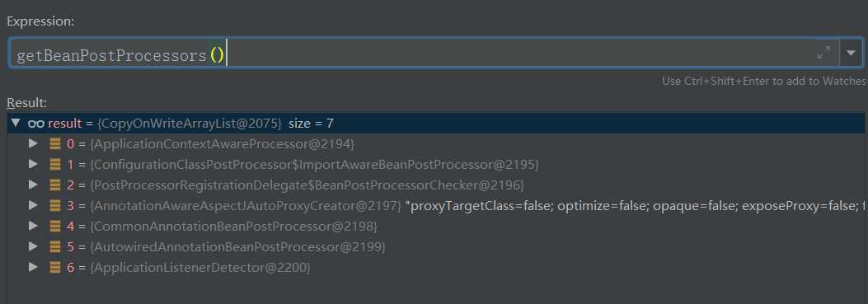868x304 pixels.
Task: Click the glasses watch icon beside result
Action: 36,124
